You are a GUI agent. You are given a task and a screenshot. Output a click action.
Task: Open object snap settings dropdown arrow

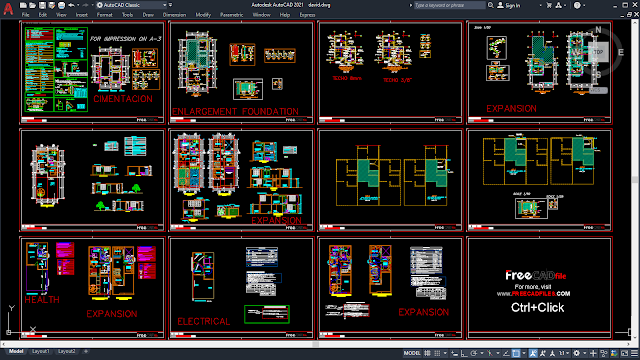pyautogui.click(x=524, y=353)
